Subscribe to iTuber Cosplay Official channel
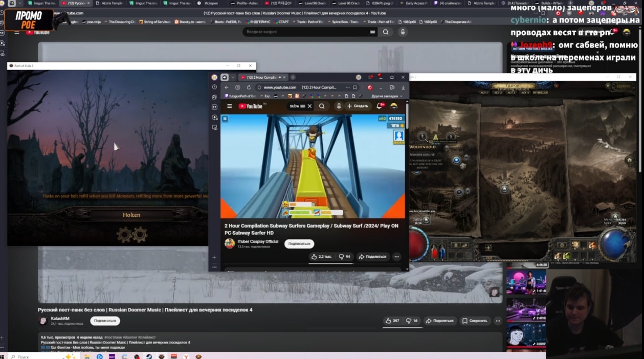The height and width of the screenshot is (359, 644). pos(299,244)
